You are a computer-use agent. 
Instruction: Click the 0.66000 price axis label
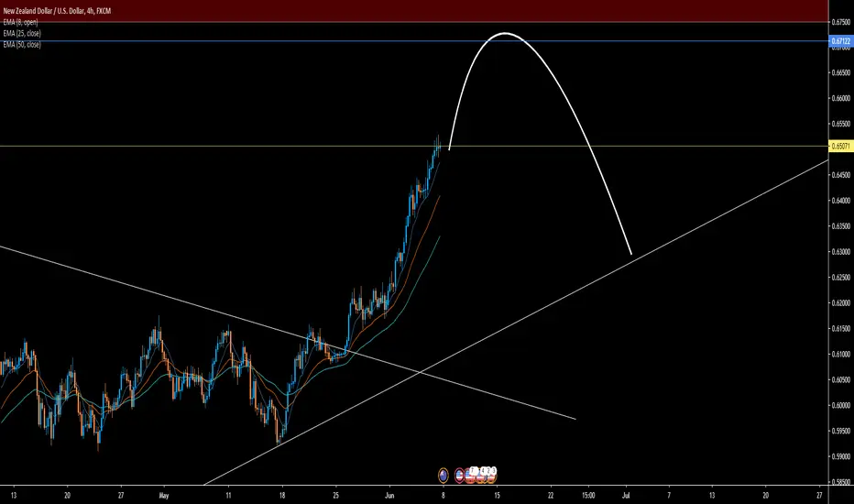tap(841, 99)
